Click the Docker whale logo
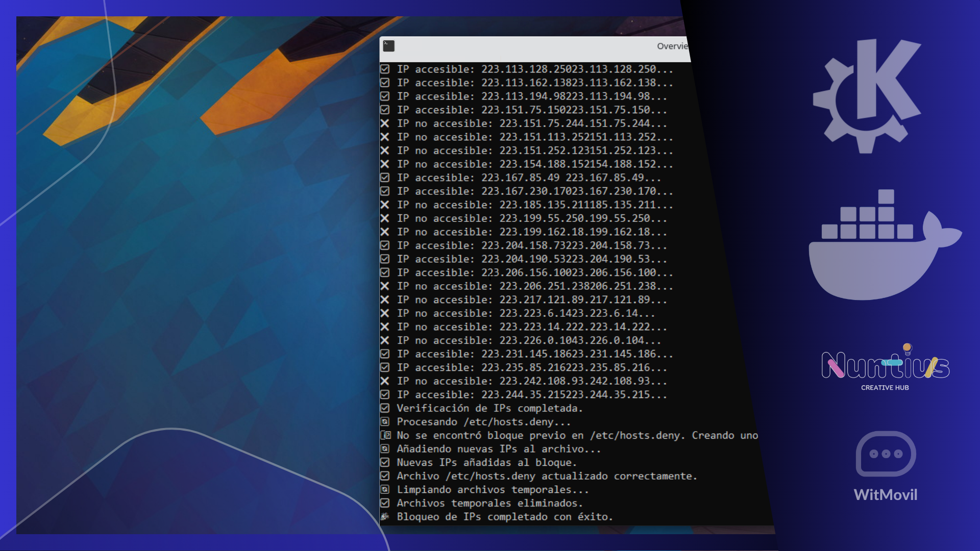 coord(885,245)
